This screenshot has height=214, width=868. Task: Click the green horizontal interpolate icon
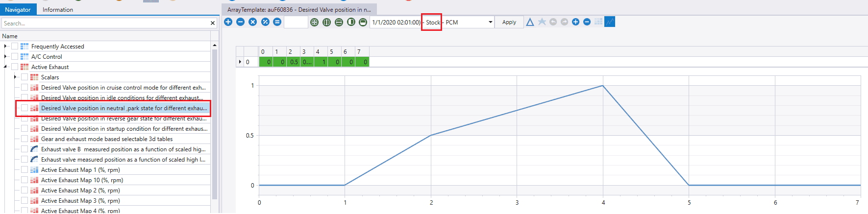coord(363,22)
